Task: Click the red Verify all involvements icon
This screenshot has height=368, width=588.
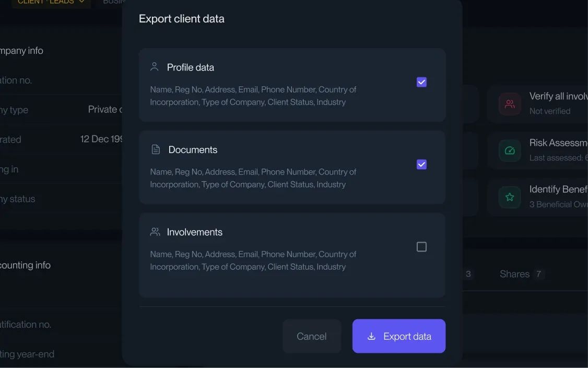Action: 509,104
